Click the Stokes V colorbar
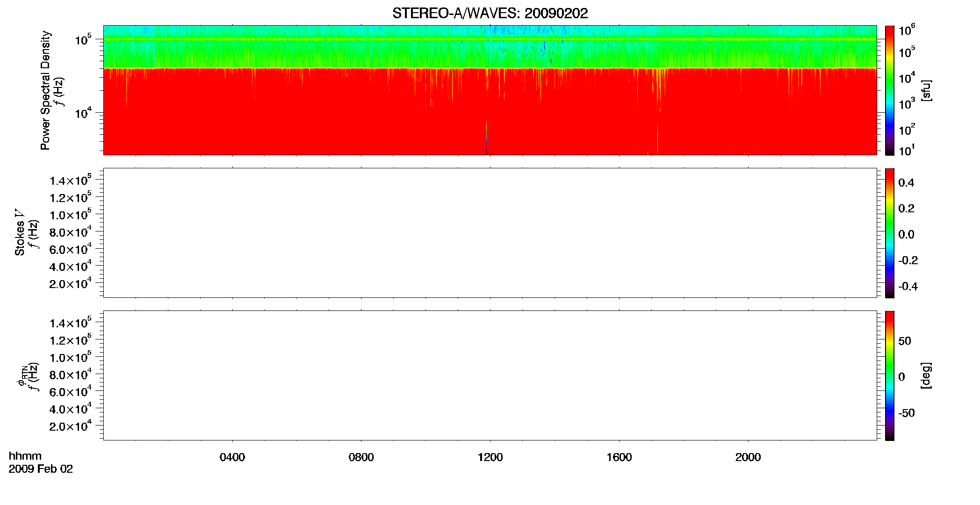Screen dimensions: 980x505 tap(890, 233)
